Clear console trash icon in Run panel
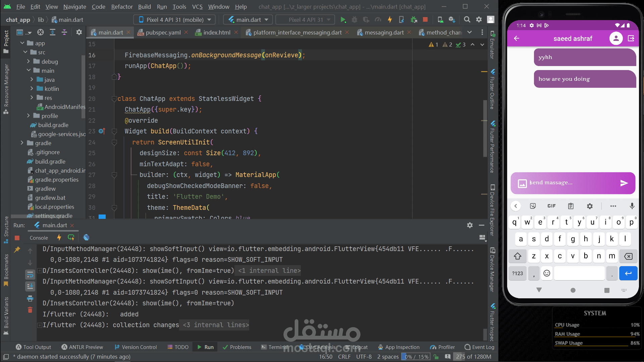Viewport: 644px width, 362px height. tap(30, 310)
